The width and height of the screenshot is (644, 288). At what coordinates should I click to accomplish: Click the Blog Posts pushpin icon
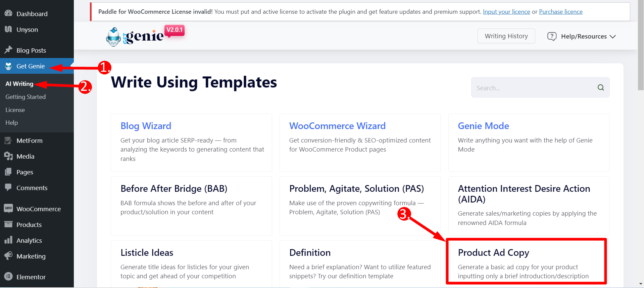coord(8,50)
